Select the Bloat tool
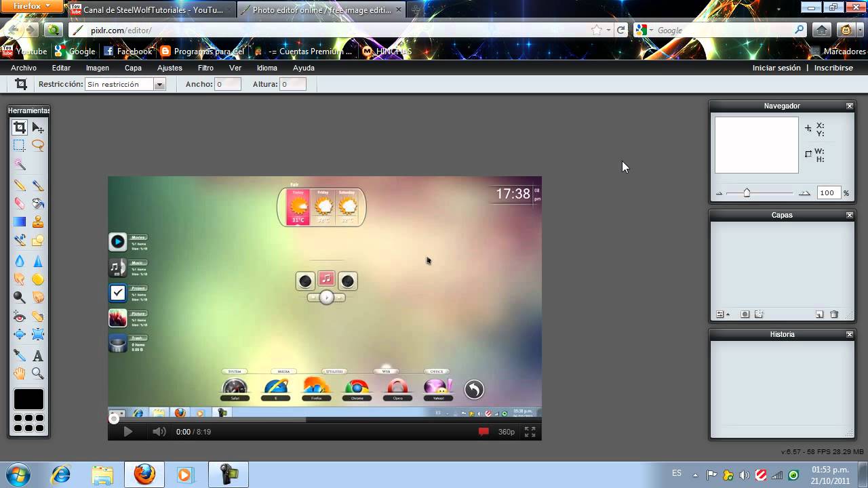The height and width of the screenshot is (488, 868). [20, 334]
